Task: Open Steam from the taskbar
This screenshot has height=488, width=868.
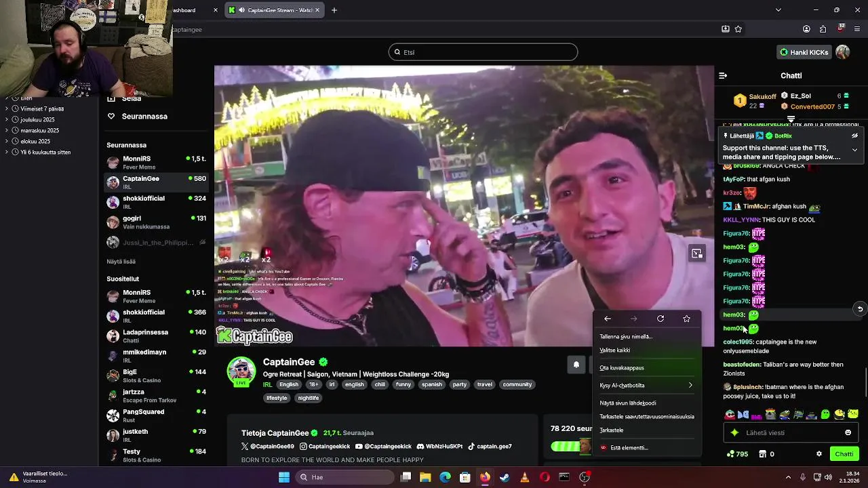Action: pyautogui.click(x=505, y=477)
